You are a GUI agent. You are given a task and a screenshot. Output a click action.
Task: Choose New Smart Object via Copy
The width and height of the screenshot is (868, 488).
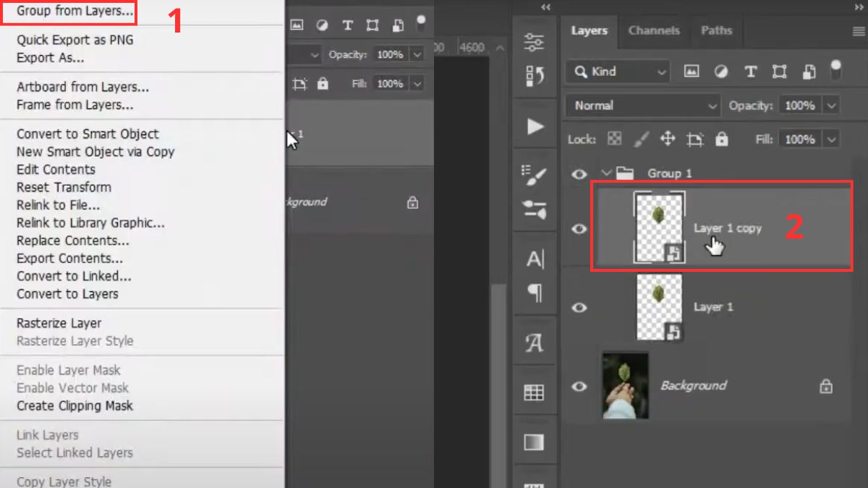(x=95, y=152)
